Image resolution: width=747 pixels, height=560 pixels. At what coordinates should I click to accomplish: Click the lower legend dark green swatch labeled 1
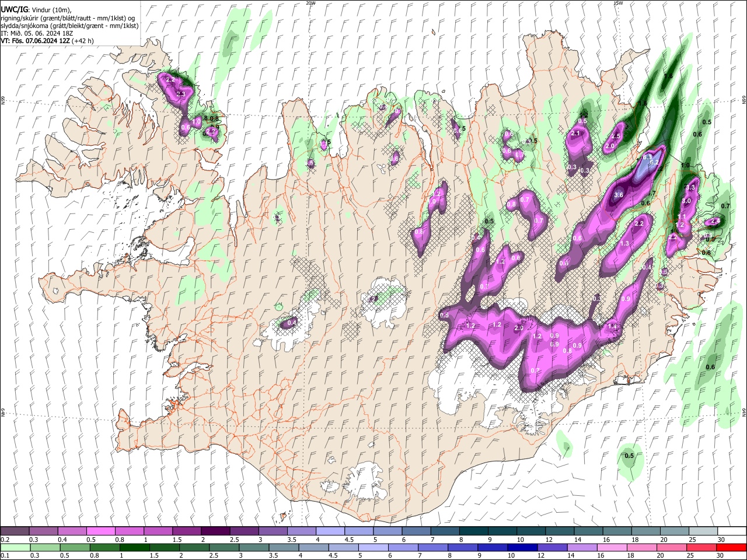coord(134,547)
